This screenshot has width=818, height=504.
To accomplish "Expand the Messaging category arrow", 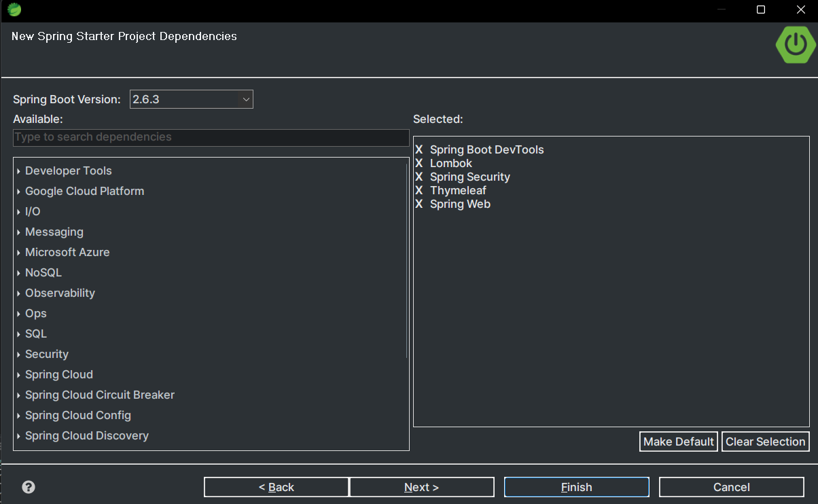I will pos(19,232).
